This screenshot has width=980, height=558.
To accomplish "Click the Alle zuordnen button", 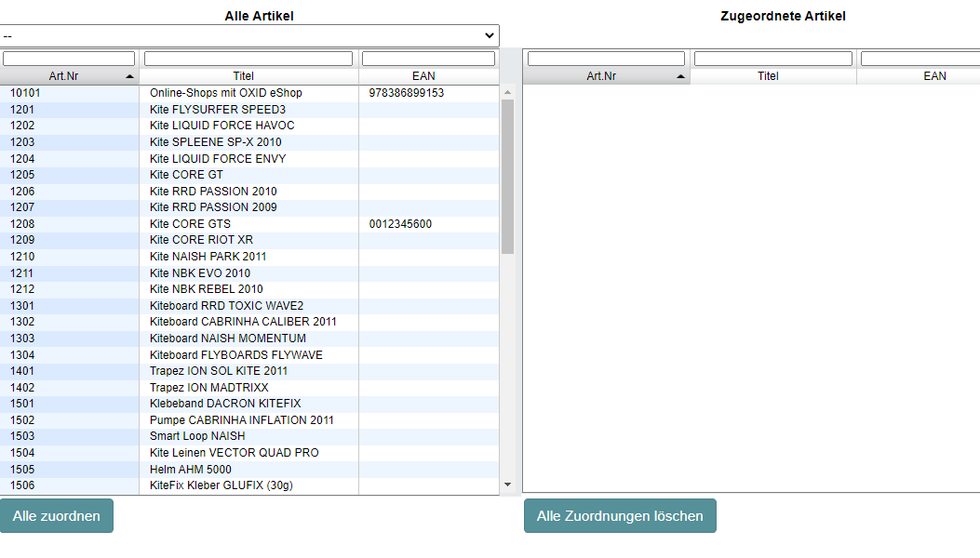I will (x=56, y=516).
